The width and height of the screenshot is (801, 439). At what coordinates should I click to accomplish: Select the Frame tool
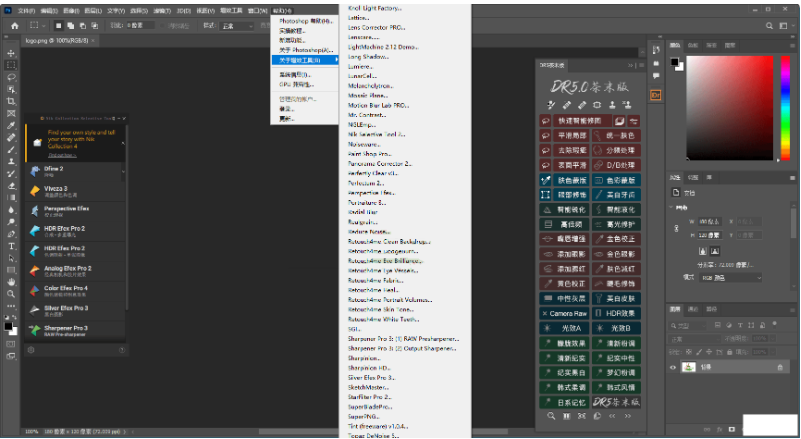11,113
